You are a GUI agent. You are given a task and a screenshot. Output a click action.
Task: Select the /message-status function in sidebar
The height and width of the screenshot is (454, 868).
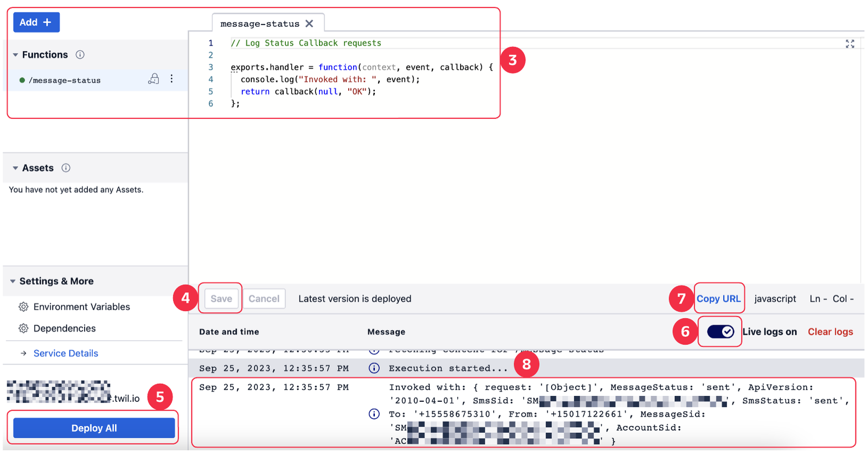[x=65, y=80]
